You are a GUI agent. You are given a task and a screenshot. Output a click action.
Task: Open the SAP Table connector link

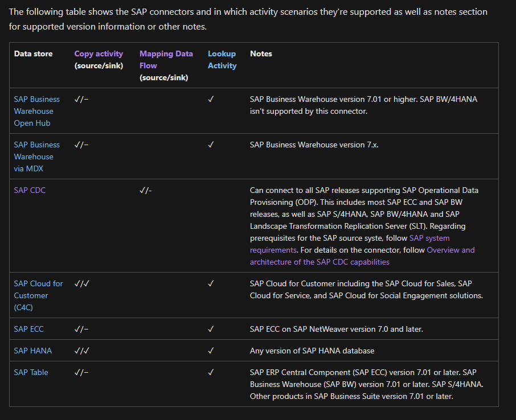pos(31,372)
